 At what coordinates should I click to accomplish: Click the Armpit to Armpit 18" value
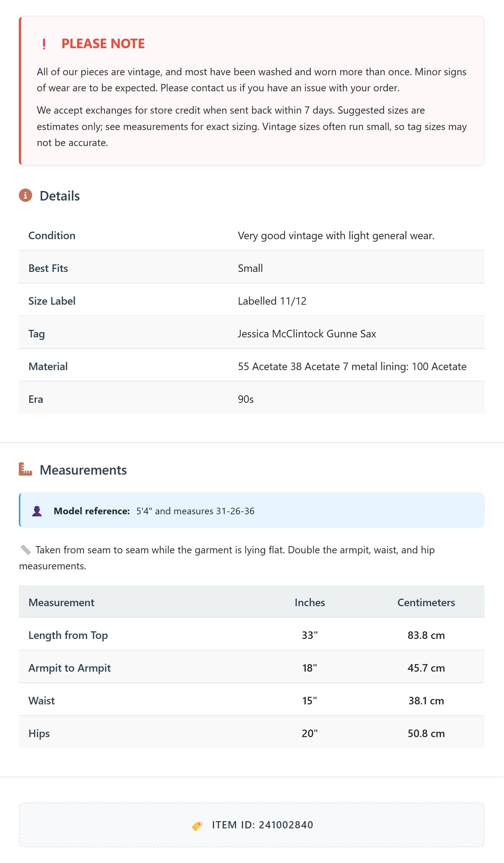tap(310, 669)
